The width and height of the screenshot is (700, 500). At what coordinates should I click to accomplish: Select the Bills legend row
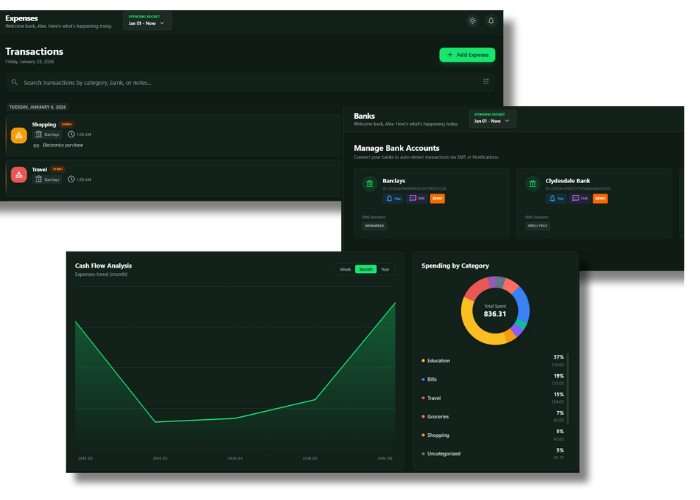(x=493, y=379)
